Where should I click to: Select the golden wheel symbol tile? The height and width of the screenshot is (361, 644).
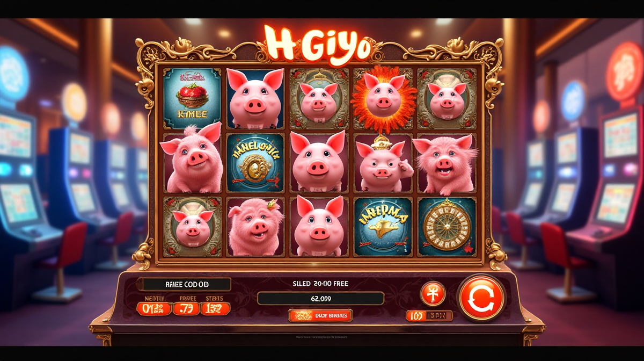447,226
